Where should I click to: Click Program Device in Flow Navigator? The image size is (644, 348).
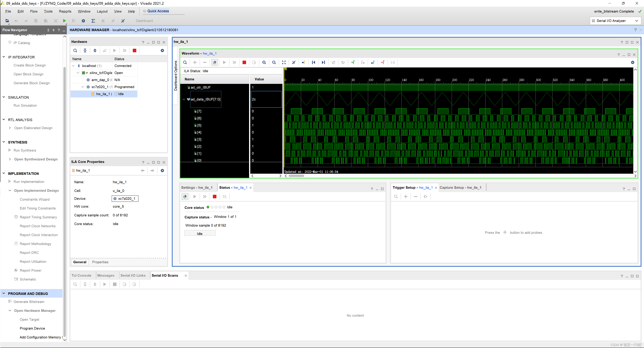point(32,328)
